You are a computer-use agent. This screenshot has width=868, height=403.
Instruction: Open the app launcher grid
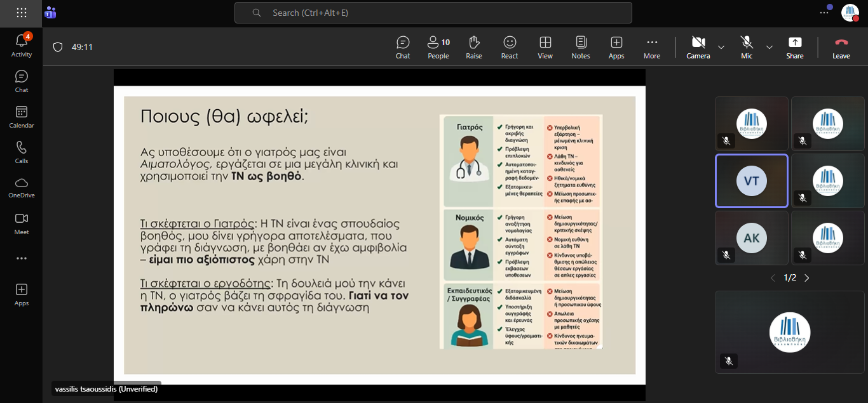pyautogui.click(x=21, y=13)
